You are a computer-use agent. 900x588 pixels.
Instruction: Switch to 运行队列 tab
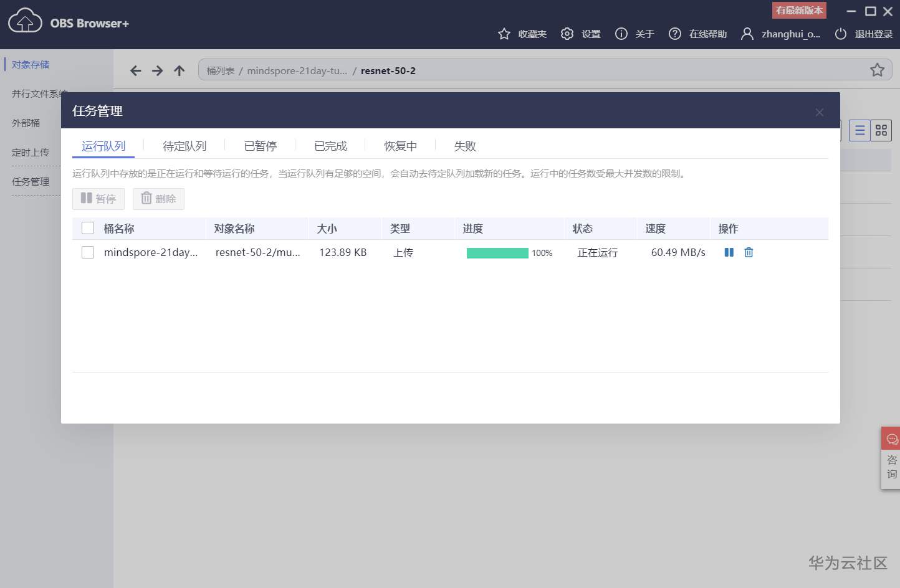click(103, 146)
